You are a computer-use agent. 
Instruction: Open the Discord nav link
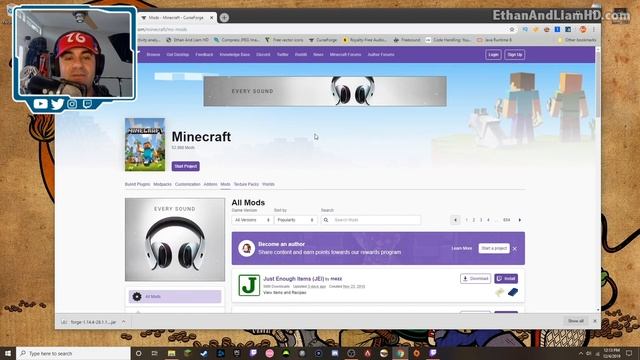(263, 54)
